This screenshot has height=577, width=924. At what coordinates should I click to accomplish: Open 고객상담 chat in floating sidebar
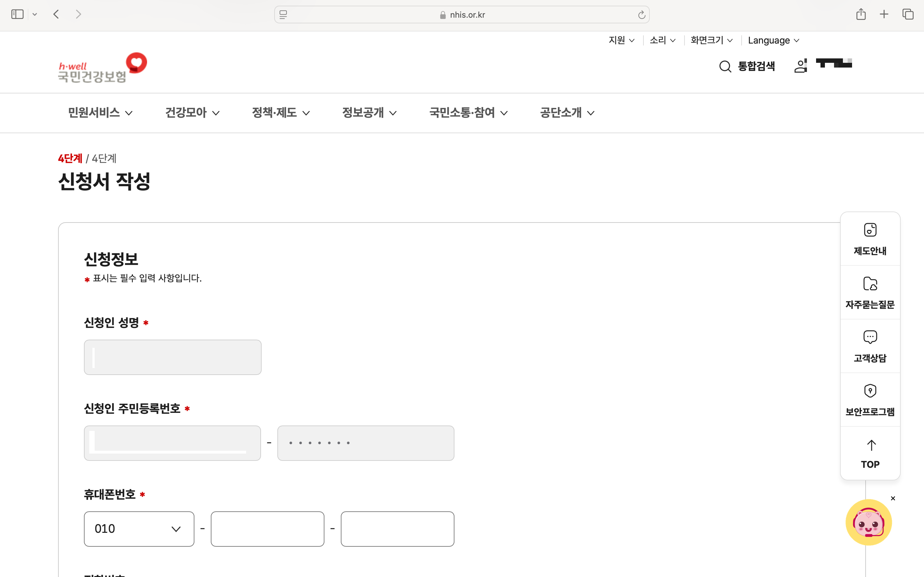[870, 346]
